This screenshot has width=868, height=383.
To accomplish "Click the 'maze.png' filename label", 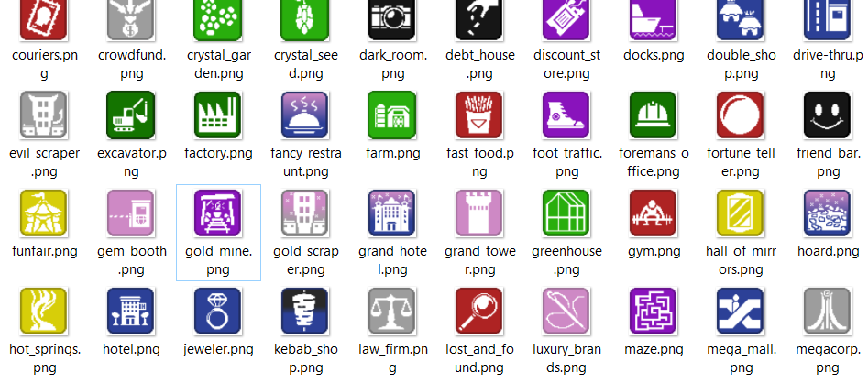I will [654, 350].
